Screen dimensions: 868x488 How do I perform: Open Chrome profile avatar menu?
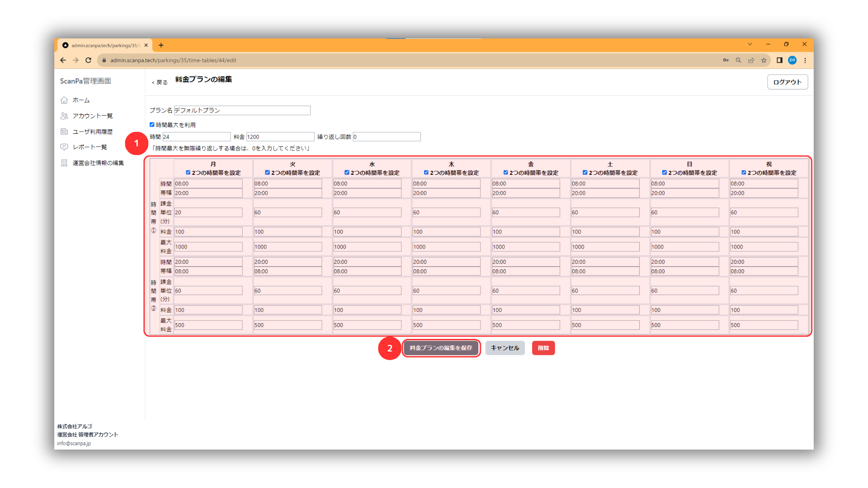tap(792, 60)
